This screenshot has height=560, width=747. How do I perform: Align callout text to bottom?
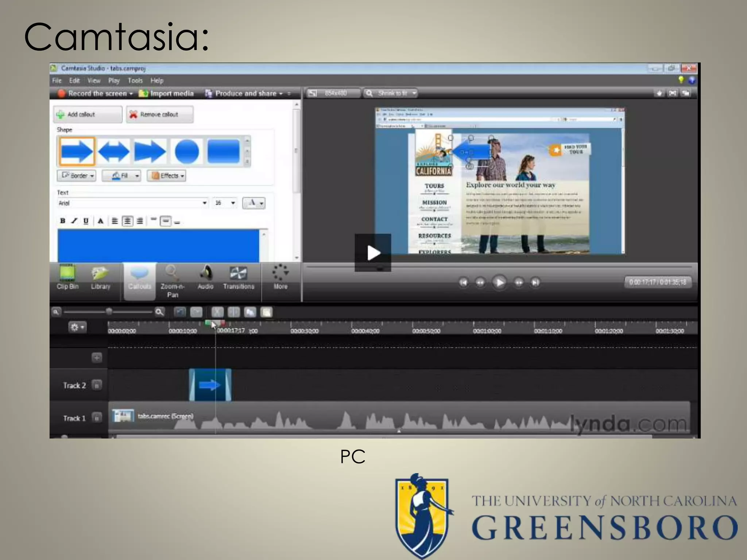tap(177, 222)
